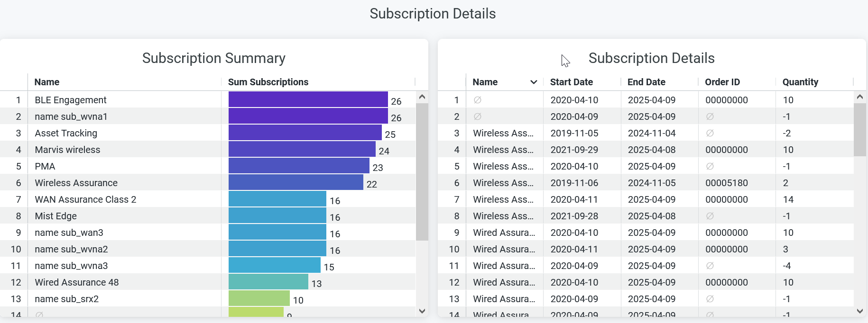Viewport: 868px width, 323px height.
Task: Select the Marvis wireless row name
Action: pyautogui.click(x=67, y=150)
